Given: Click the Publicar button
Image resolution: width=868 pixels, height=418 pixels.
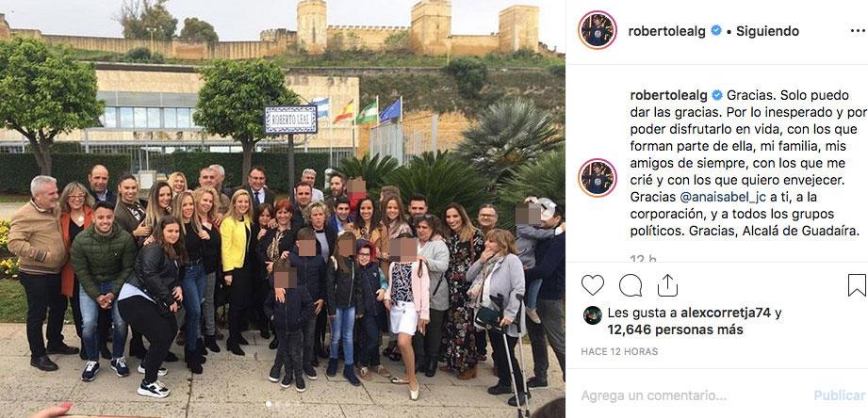Looking at the screenshot, I should [839, 395].
